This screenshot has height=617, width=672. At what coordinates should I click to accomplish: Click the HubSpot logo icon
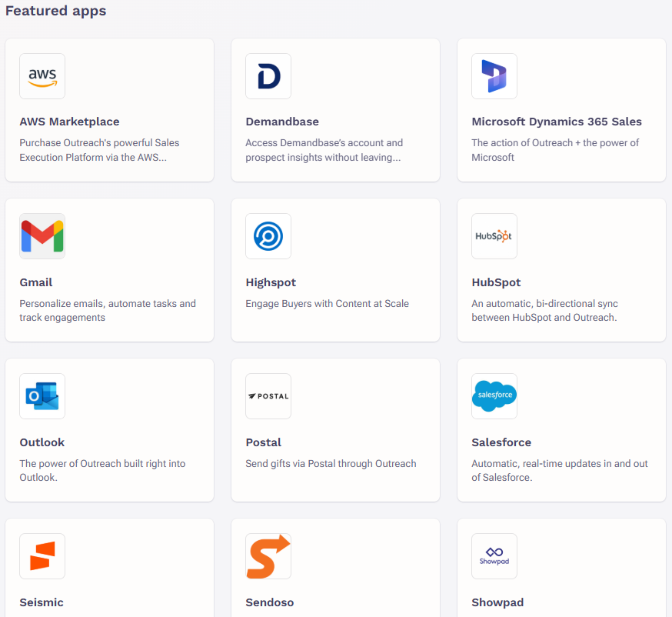(494, 236)
